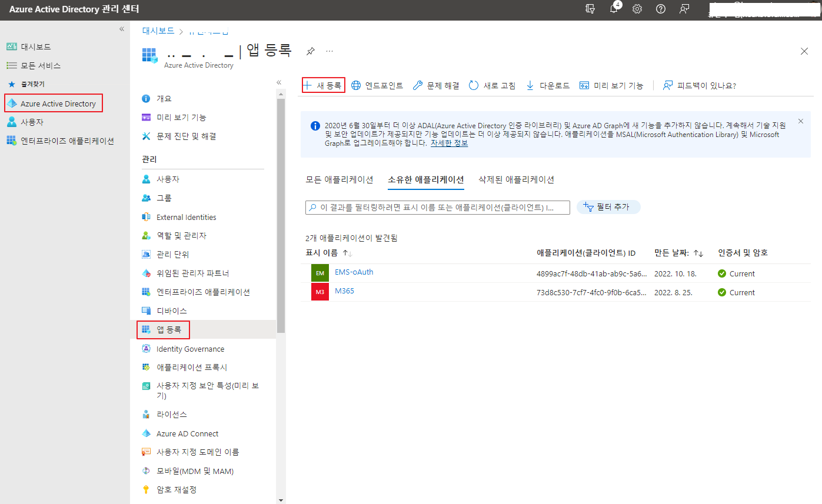Switch to 모든 애플리케이션 tab
This screenshot has height=504, width=822.
coord(340,179)
